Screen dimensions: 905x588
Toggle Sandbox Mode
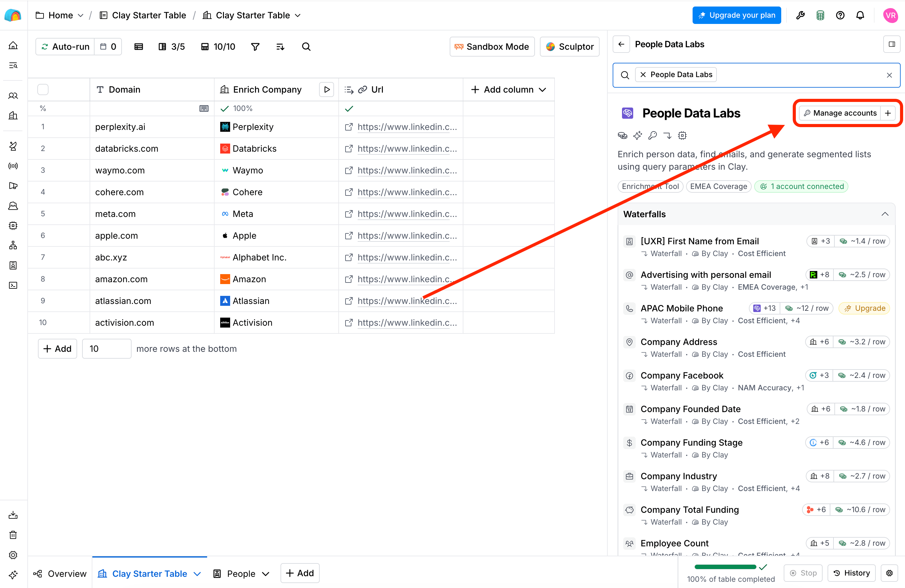coord(492,47)
